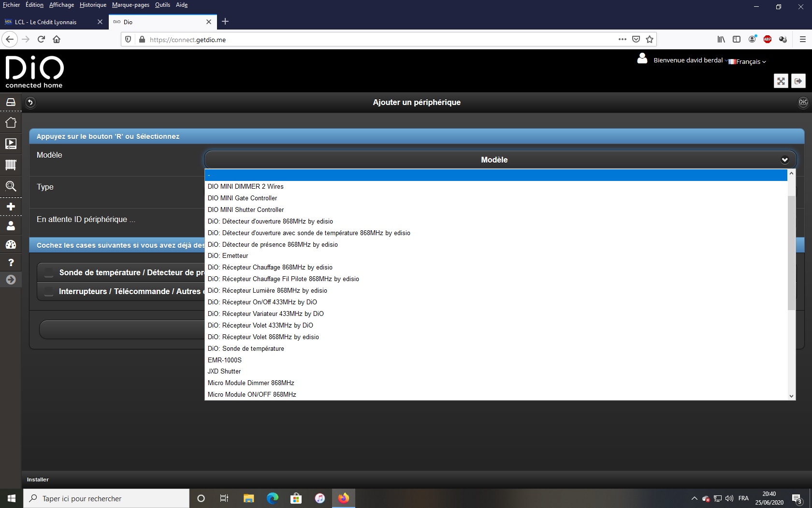Open Microsoft Edge from taskbar
Screen dimensions: 812x508
[273, 498]
